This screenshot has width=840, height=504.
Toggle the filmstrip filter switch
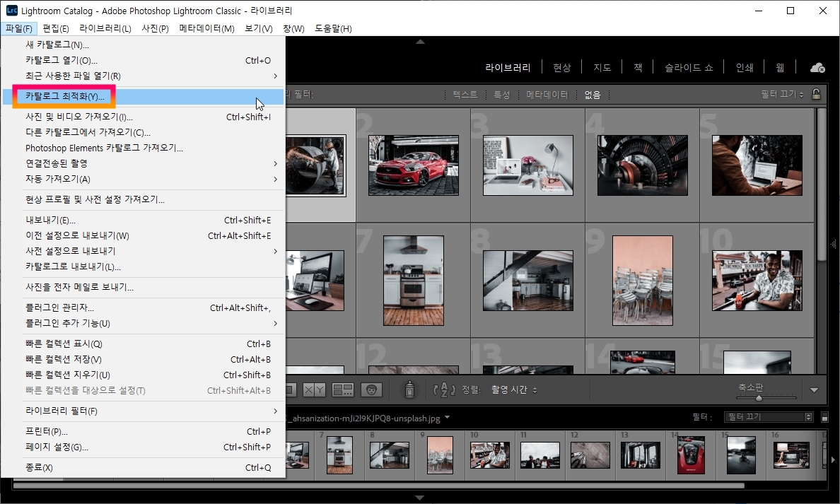[824, 416]
